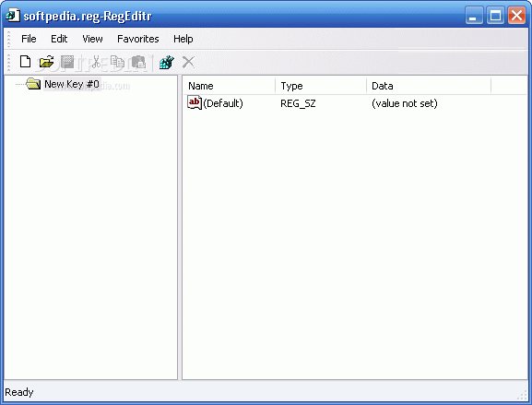This screenshot has width=532, height=405.
Task: Click the registry cubes toolbar icon
Action: point(167,62)
